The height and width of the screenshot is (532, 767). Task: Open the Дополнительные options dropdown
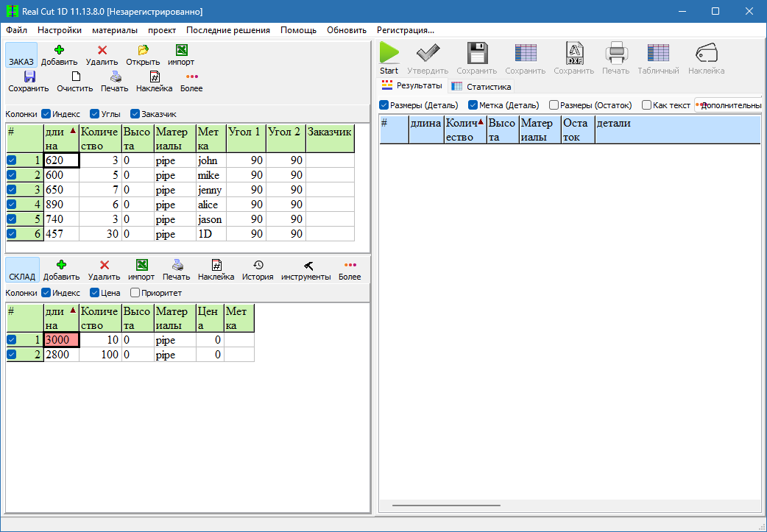(x=728, y=105)
